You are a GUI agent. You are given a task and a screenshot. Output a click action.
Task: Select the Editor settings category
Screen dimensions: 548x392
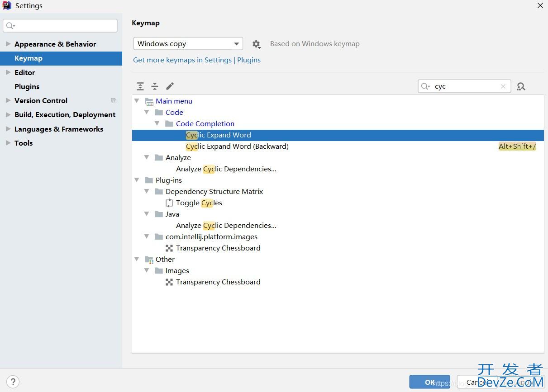pyautogui.click(x=24, y=72)
